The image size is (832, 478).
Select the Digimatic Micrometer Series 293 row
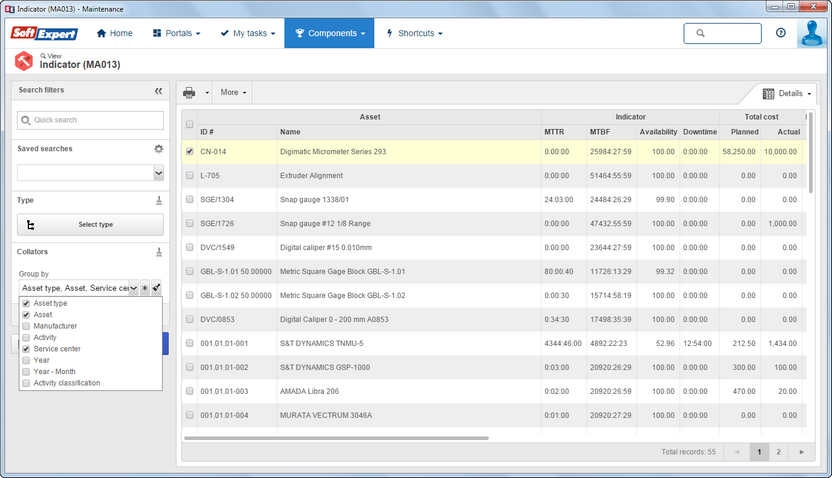[494, 152]
